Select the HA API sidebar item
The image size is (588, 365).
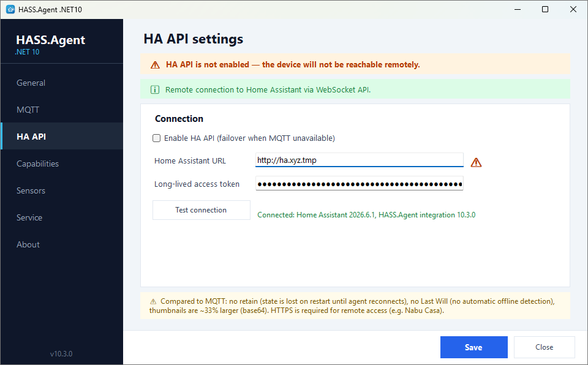[62, 137]
